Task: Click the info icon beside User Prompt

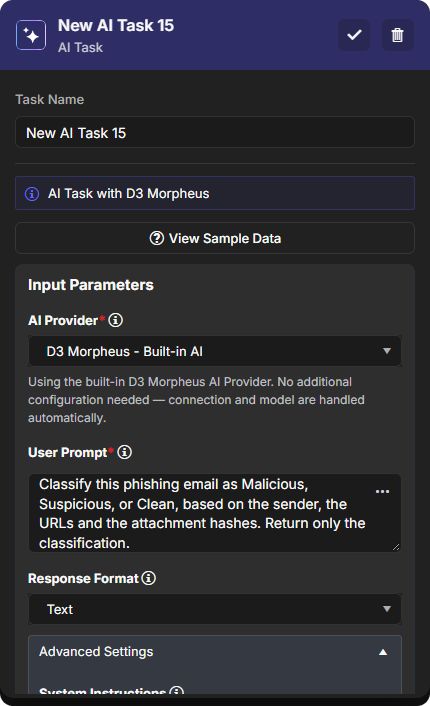Action: pyautogui.click(x=125, y=452)
